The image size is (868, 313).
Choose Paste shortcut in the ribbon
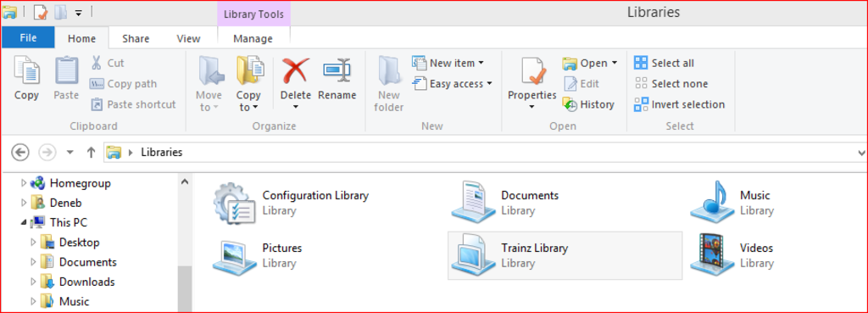(x=133, y=104)
